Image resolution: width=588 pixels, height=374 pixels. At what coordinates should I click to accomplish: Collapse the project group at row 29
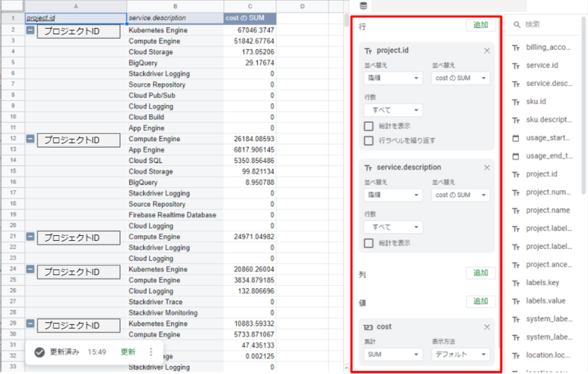point(30,323)
